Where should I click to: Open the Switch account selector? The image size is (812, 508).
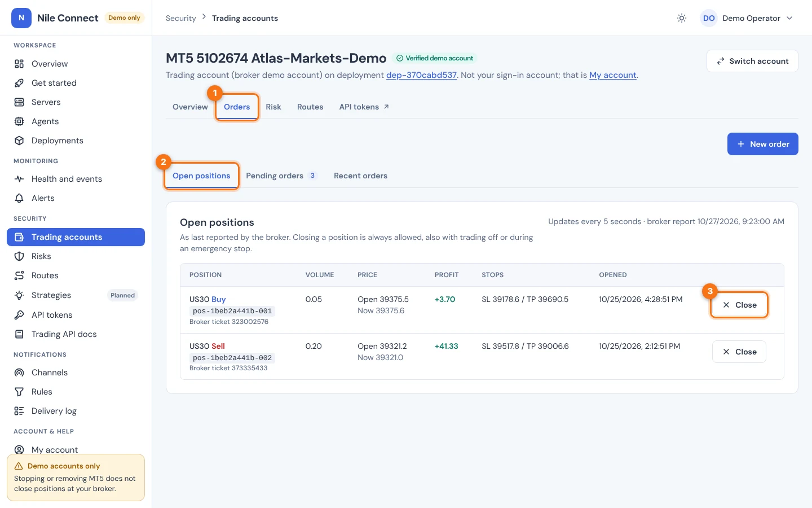point(752,61)
